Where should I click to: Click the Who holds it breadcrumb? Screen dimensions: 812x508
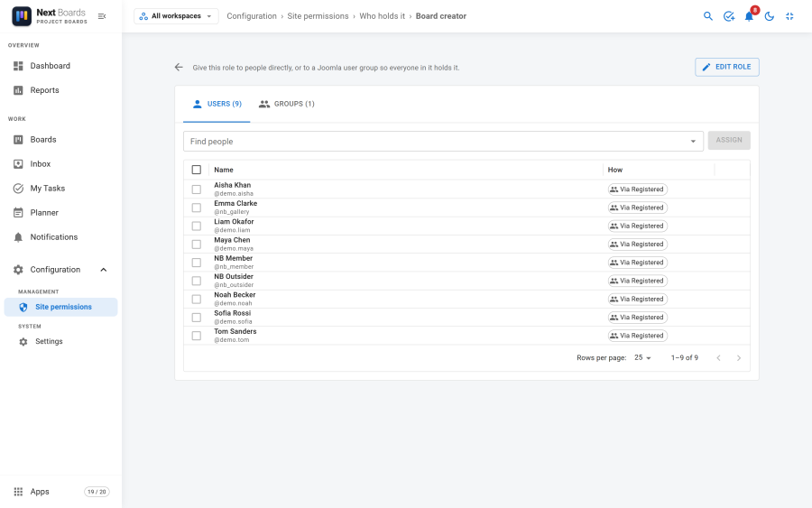pyautogui.click(x=383, y=16)
